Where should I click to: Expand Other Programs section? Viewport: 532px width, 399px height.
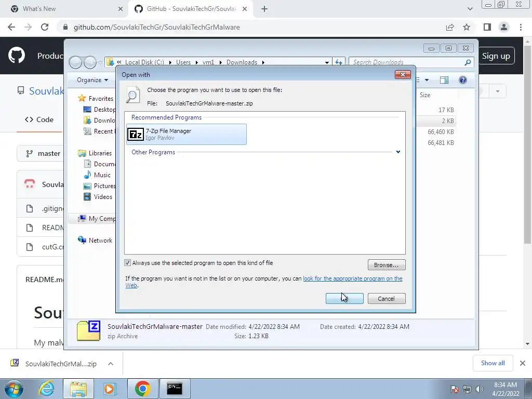point(398,152)
